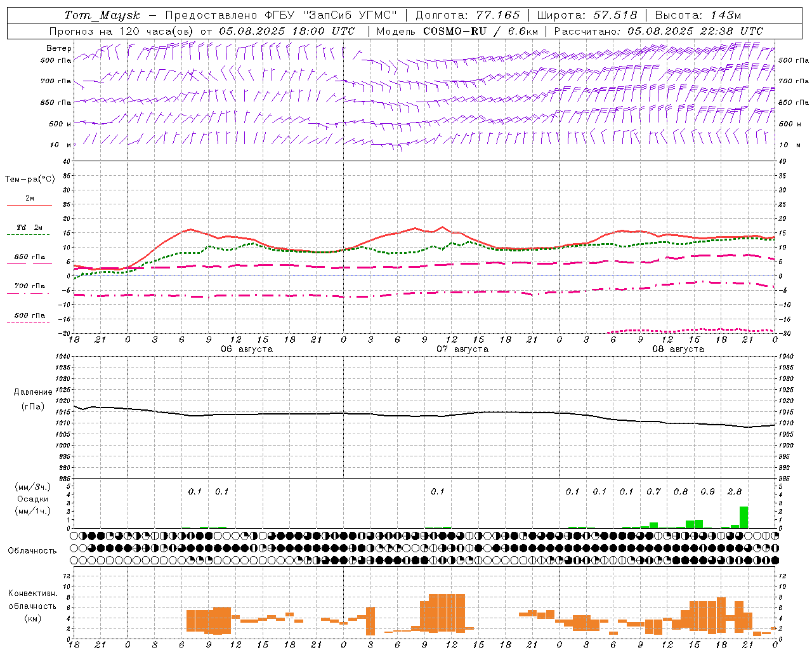The height and width of the screenshot is (650, 812).
Task: Click the Осадки precipitation label
Action: 32,499
